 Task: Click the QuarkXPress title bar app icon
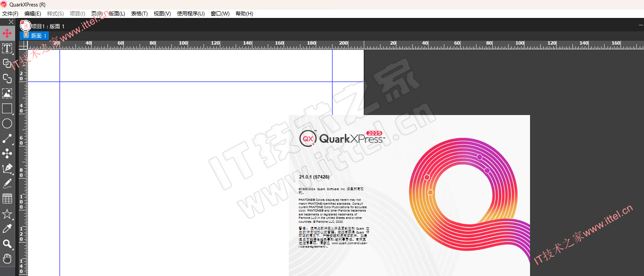click(4, 4)
